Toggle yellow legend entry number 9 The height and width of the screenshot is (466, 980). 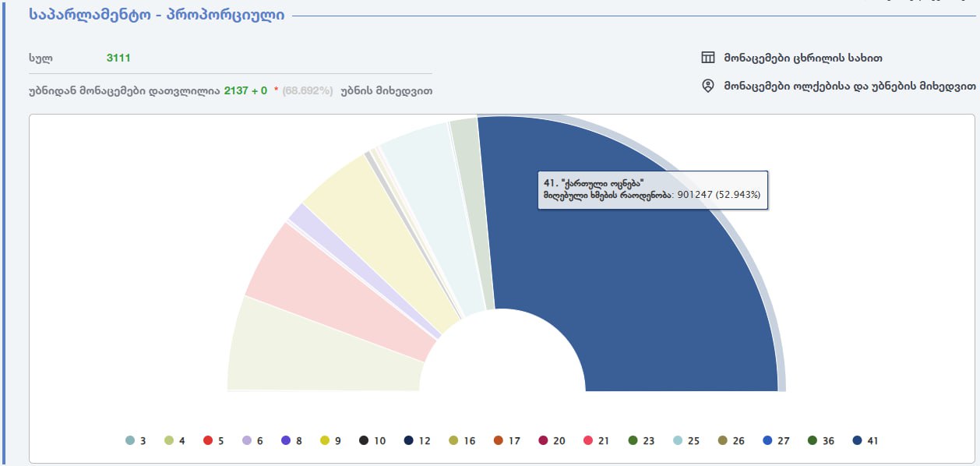(x=330, y=440)
